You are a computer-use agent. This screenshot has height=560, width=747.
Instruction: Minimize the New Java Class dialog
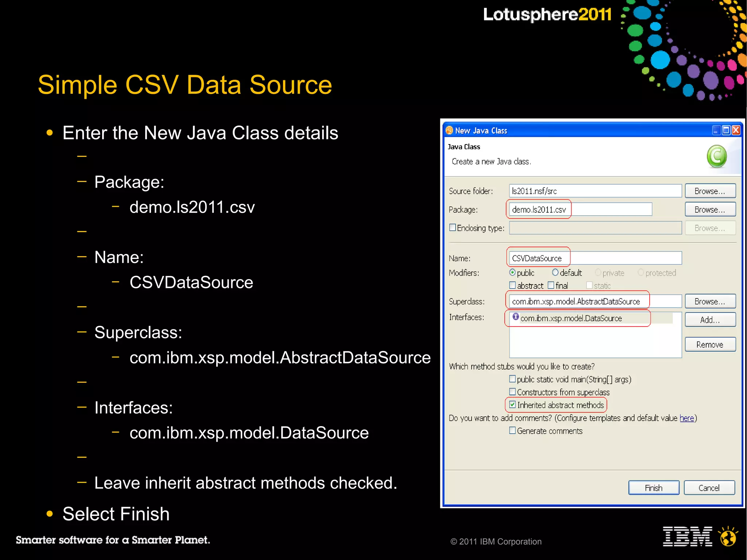tap(716, 130)
